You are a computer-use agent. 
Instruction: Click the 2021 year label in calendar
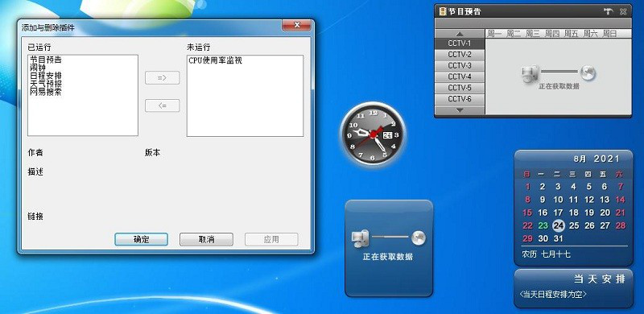pyautogui.click(x=607, y=159)
